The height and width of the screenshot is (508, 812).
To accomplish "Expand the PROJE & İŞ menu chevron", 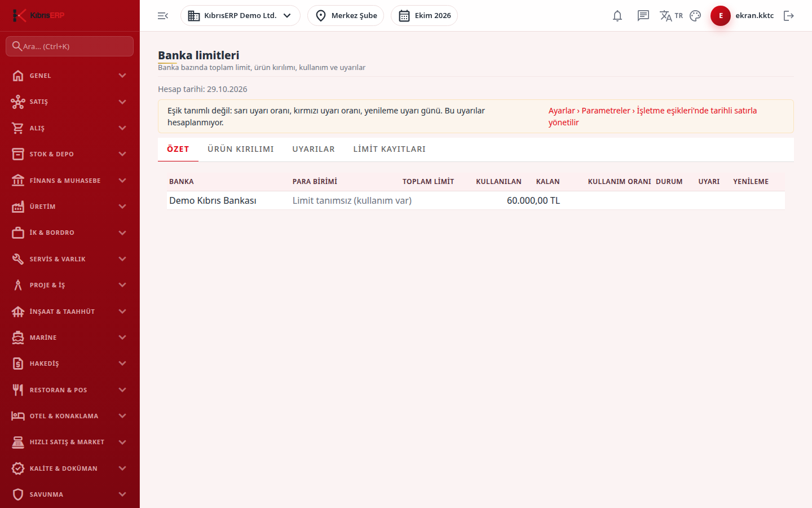I will coord(122,285).
